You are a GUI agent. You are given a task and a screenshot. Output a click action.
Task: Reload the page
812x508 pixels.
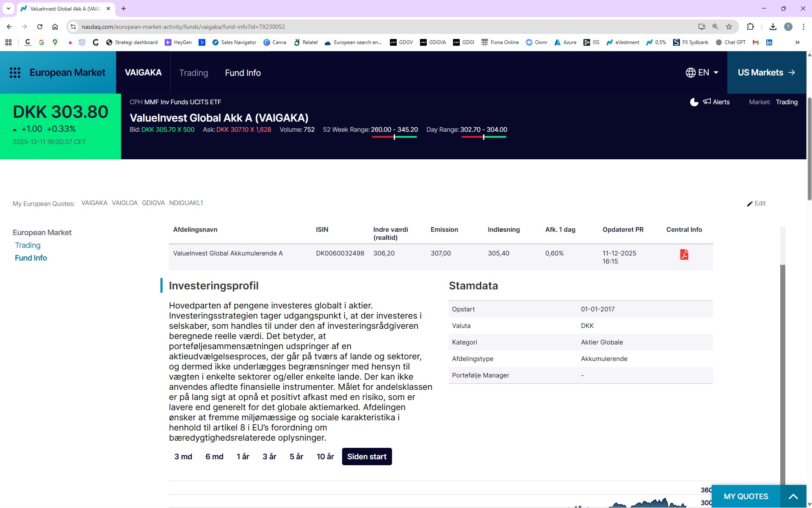pyautogui.click(x=40, y=27)
